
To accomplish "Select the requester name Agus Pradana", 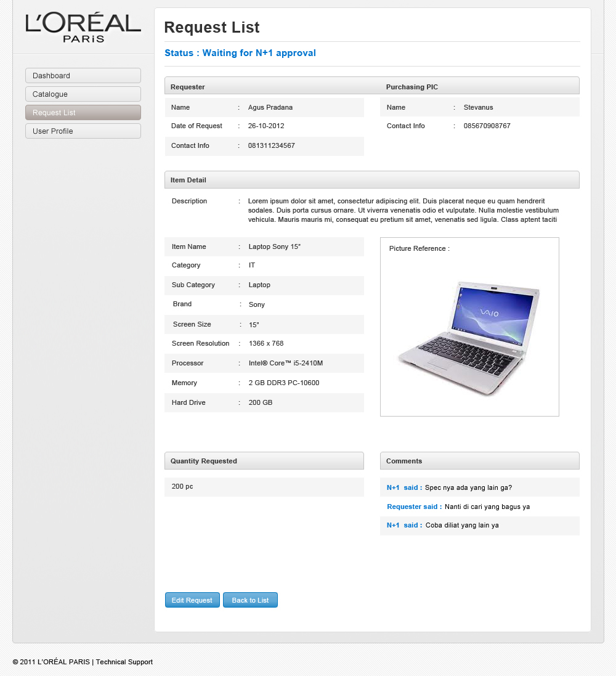I will pos(270,107).
